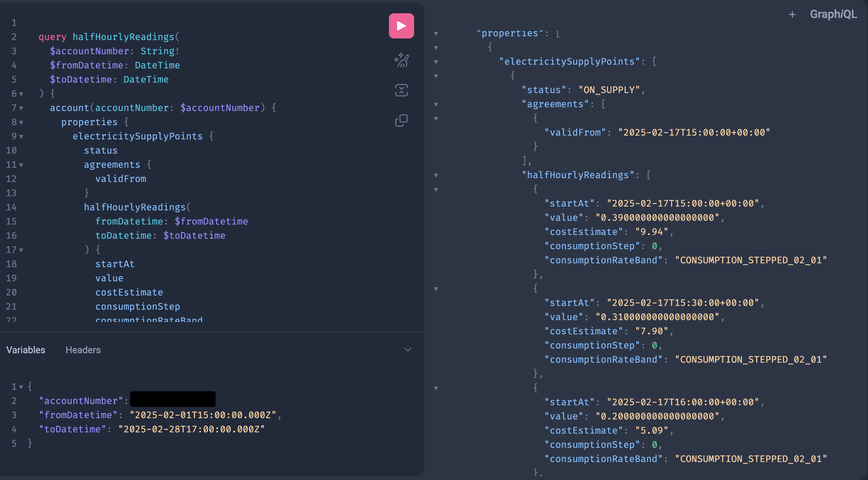Image resolution: width=868 pixels, height=480 pixels.
Task: Click the Prettify query magic wand icon
Action: [401, 60]
